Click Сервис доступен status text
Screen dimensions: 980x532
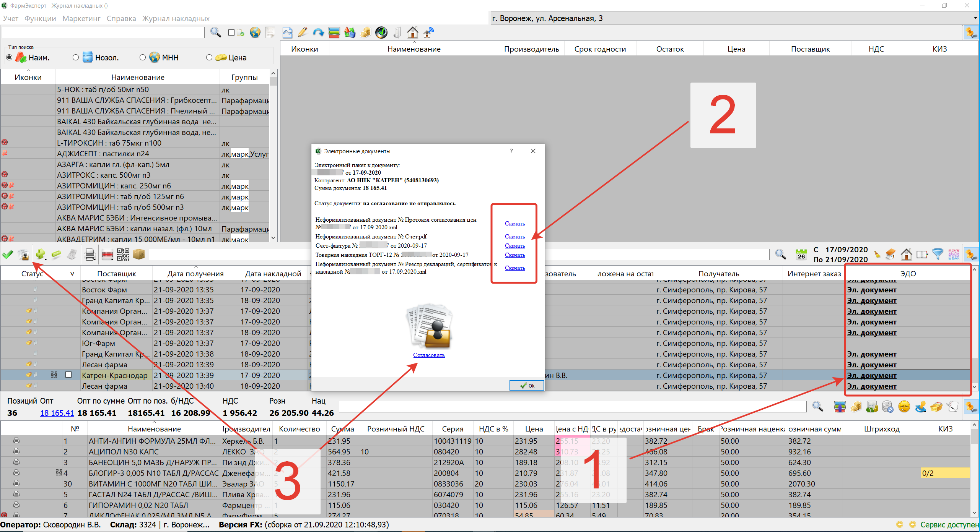[x=949, y=525]
